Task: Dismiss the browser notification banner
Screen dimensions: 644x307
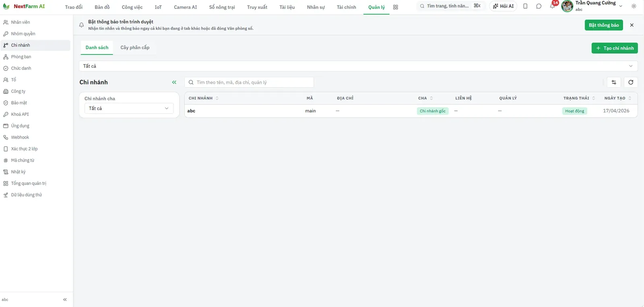Action: (x=632, y=25)
